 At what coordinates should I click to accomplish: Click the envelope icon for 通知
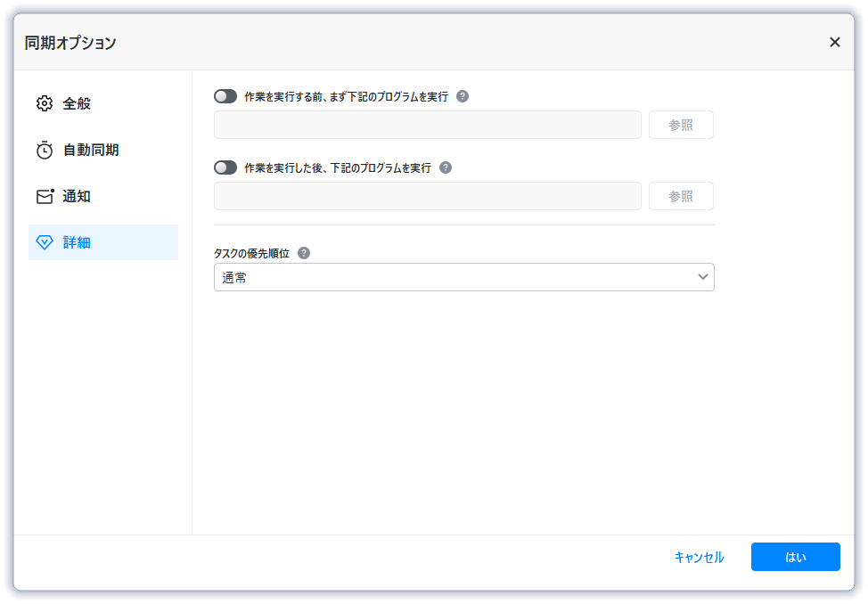(x=45, y=196)
